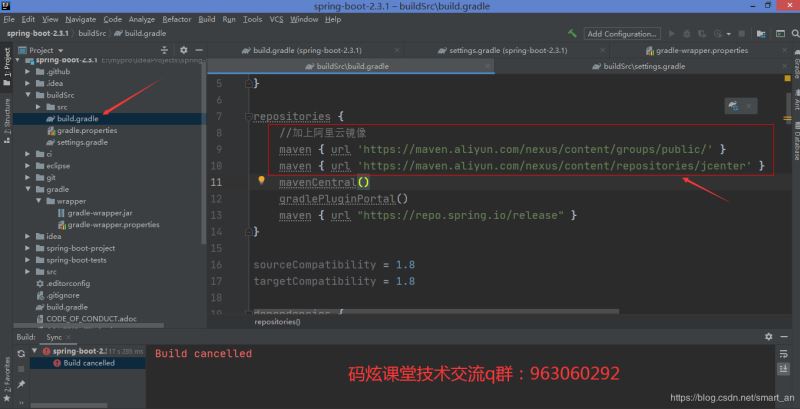Open Build panel settings gear
This screenshot has height=409, width=800.
coord(768,337)
